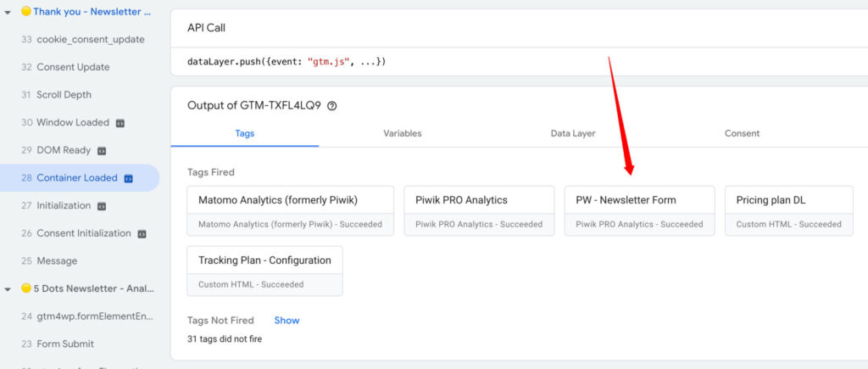Select the Scroll Depth event

pyautogui.click(x=64, y=95)
